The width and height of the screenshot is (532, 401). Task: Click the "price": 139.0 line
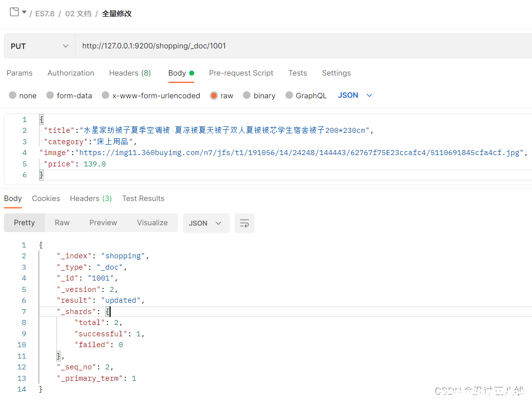point(75,164)
